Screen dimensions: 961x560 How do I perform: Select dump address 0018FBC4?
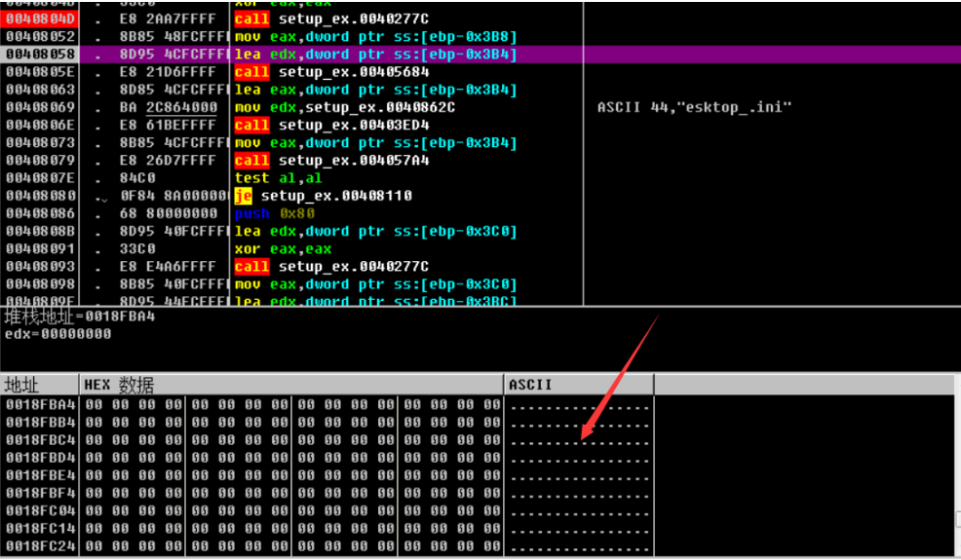[41, 440]
